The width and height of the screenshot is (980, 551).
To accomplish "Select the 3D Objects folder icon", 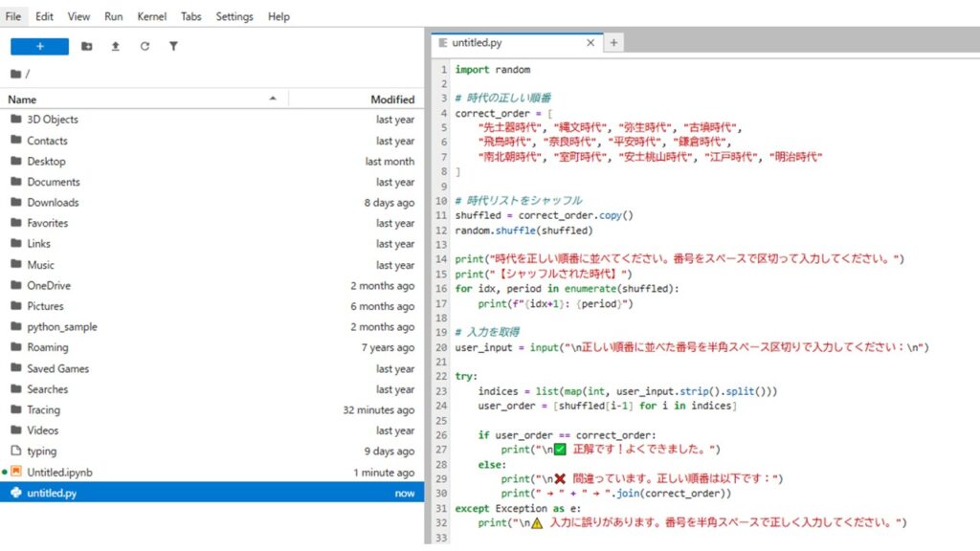I will click(x=16, y=119).
